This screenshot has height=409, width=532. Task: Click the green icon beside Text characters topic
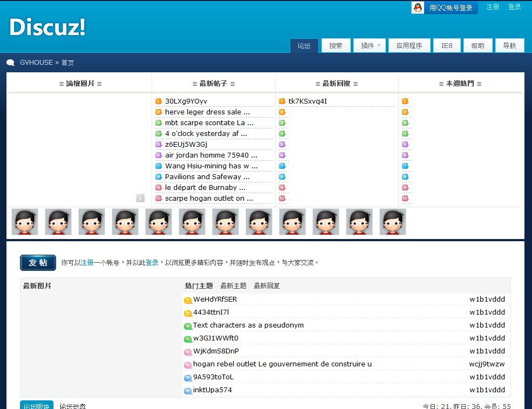click(188, 326)
